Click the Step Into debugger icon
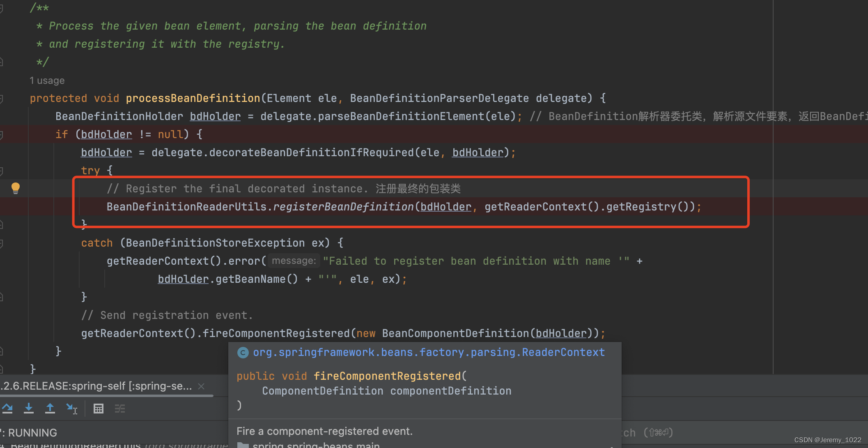 click(x=29, y=408)
